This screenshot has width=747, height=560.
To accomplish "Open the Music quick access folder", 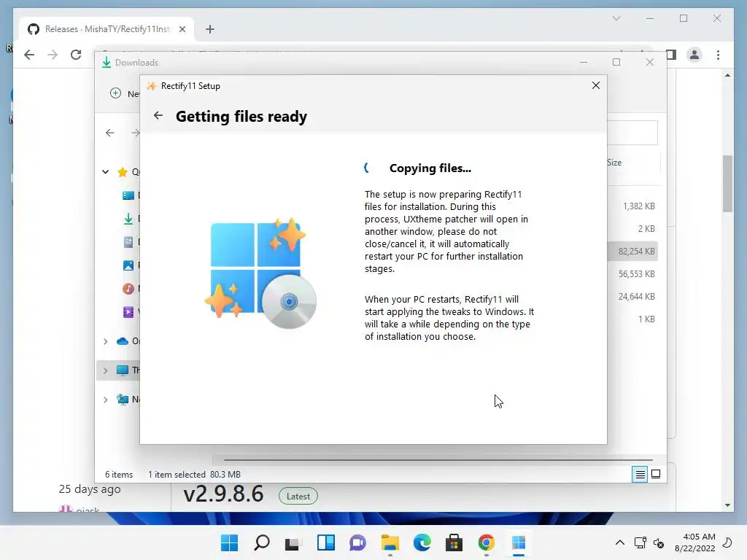I will pos(128,289).
